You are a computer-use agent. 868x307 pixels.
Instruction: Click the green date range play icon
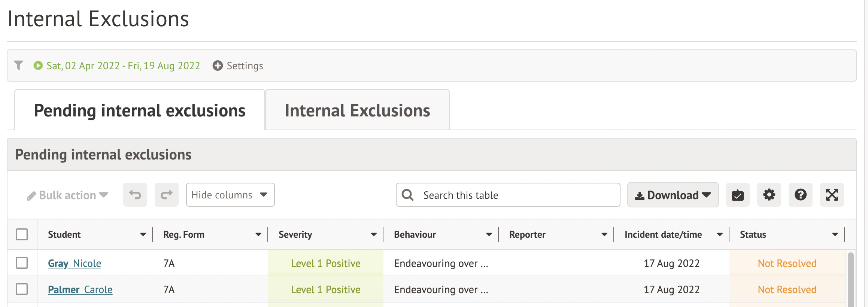click(x=38, y=66)
